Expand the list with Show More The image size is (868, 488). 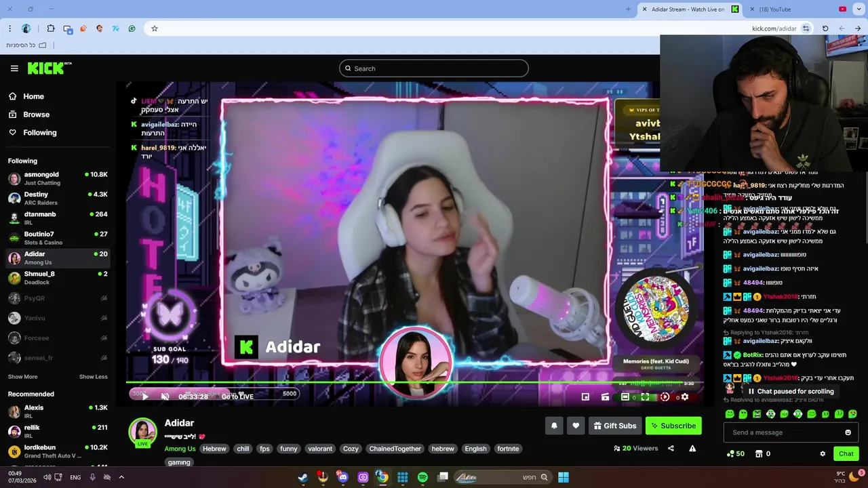click(x=22, y=377)
